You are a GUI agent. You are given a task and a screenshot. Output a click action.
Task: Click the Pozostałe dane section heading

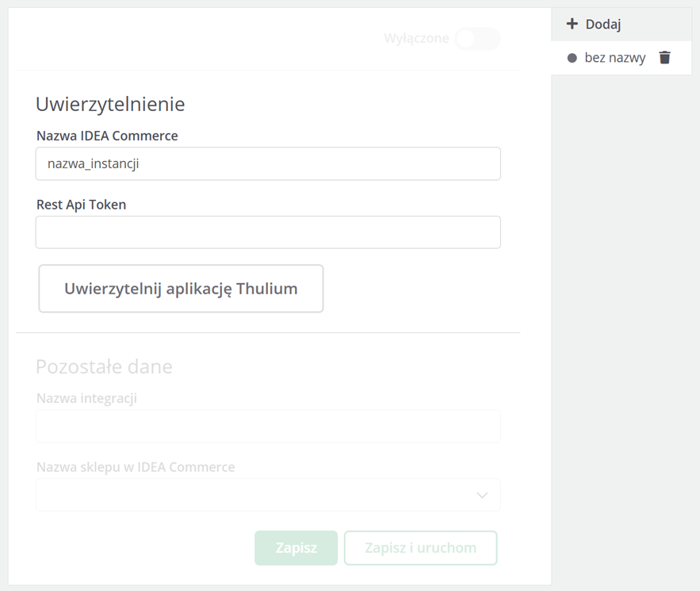tap(104, 366)
